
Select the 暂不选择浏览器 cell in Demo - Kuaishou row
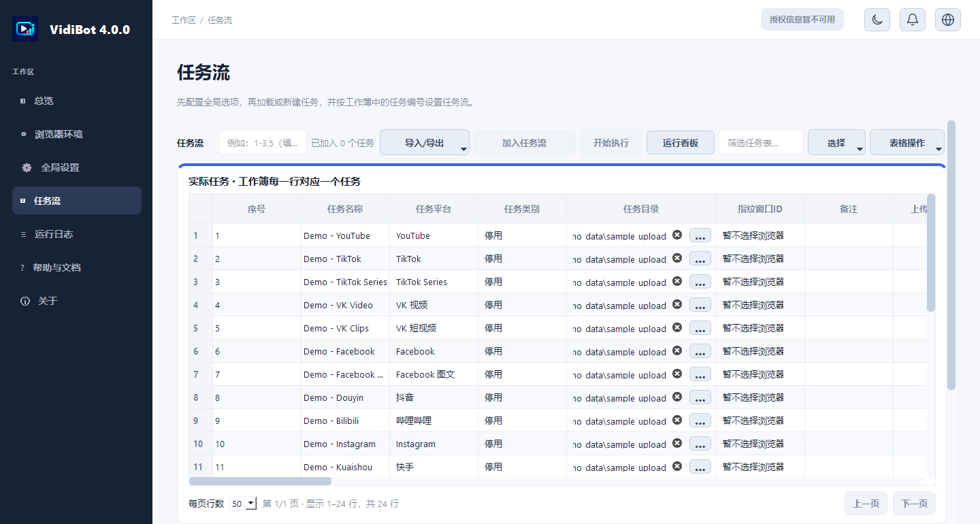point(760,467)
